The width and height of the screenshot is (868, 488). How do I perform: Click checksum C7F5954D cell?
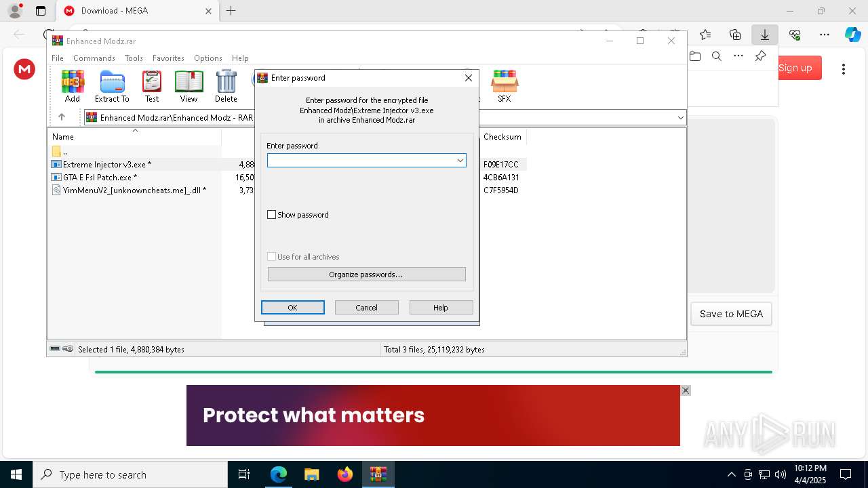click(501, 190)
